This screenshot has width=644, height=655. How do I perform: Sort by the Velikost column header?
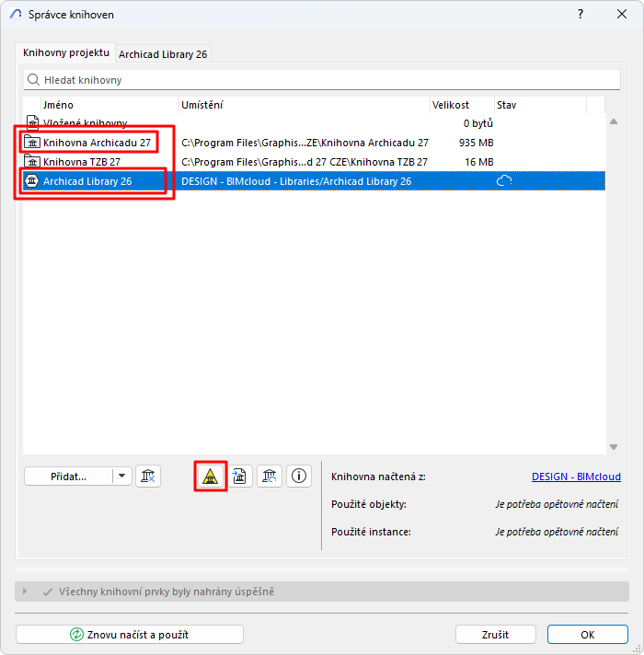point(462,105)
